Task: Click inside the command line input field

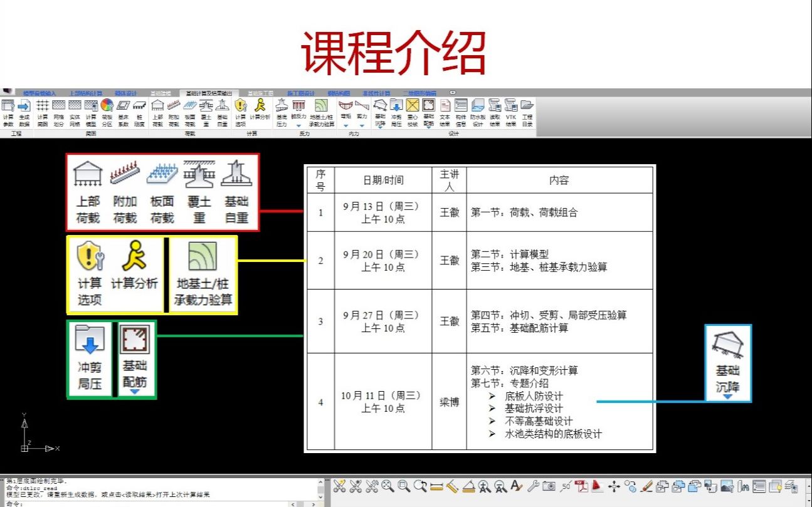Action: point(125,501)
